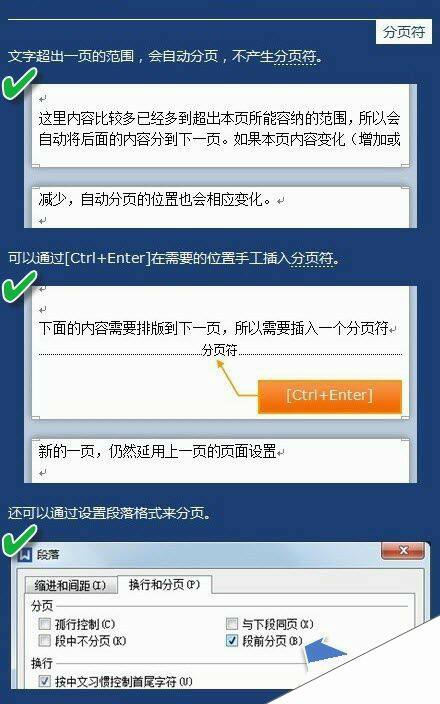Click the blue arrow pointing to 段前分页
440x704 pixels.
tap(326, 650)
